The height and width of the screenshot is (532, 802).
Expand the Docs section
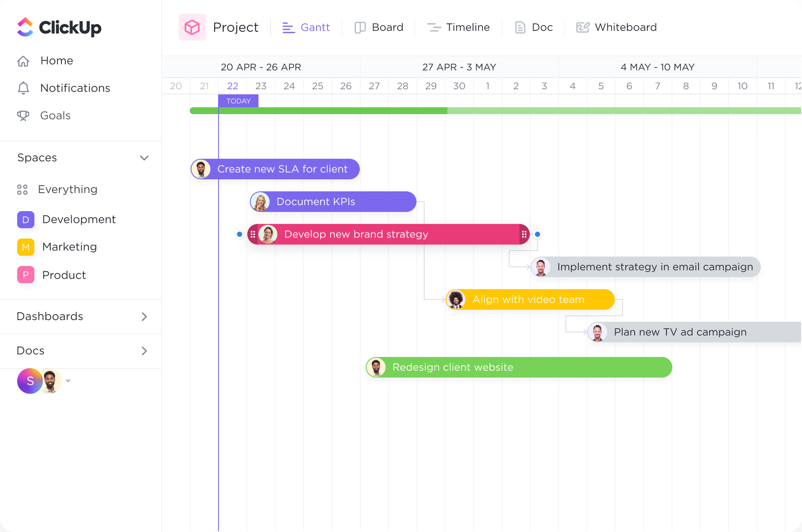click(144, 351)
